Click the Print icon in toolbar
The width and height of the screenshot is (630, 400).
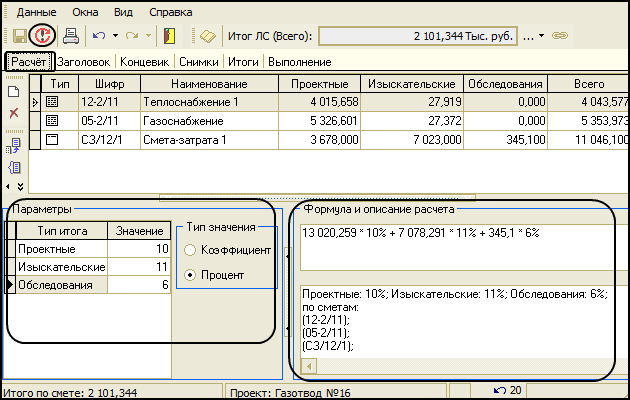[x=72, y=36]
